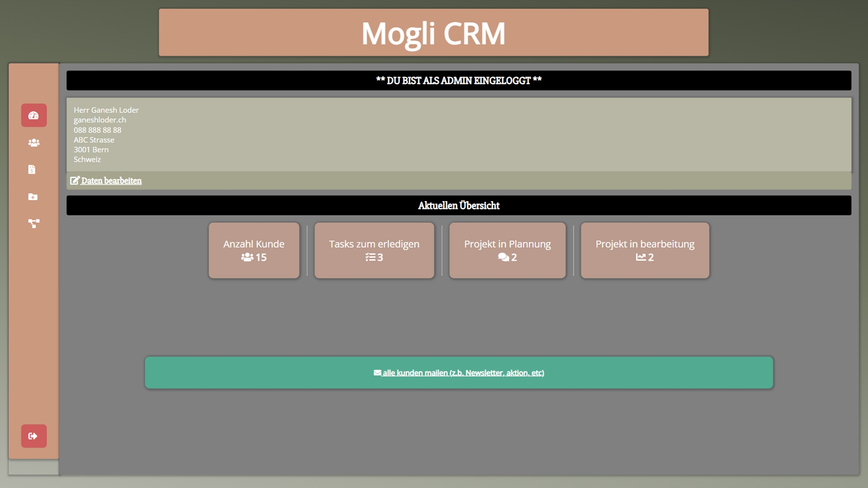Click chat bubbles icon in Projekt in Plannung
Viewport: 868px width, 488px height.
503,257
